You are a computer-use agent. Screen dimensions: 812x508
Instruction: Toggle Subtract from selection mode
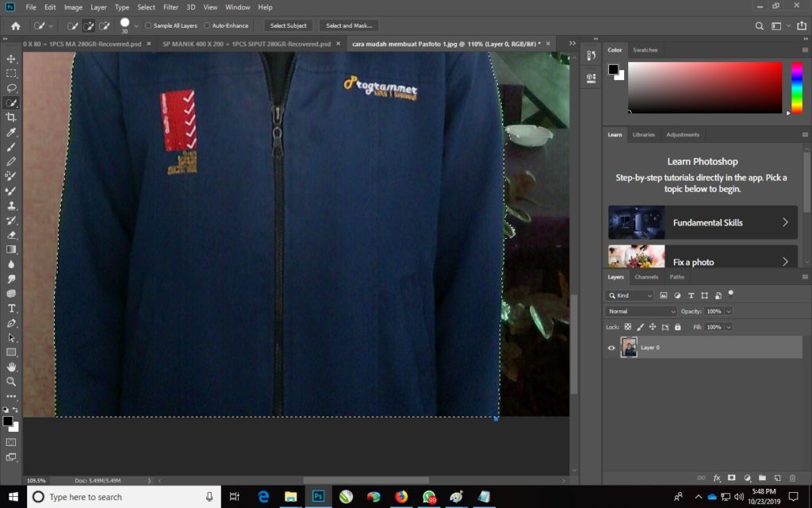(x=104, y=25)
